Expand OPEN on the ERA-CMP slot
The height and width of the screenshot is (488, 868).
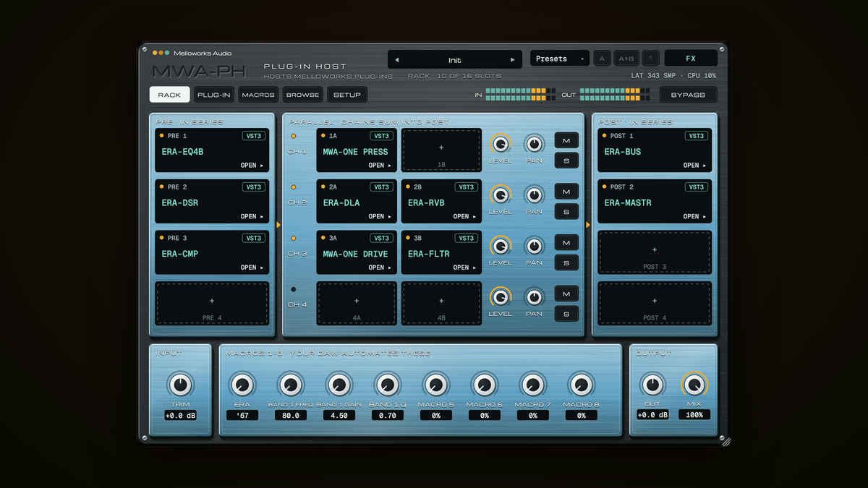pyautogui.click(x=252, y=267)
